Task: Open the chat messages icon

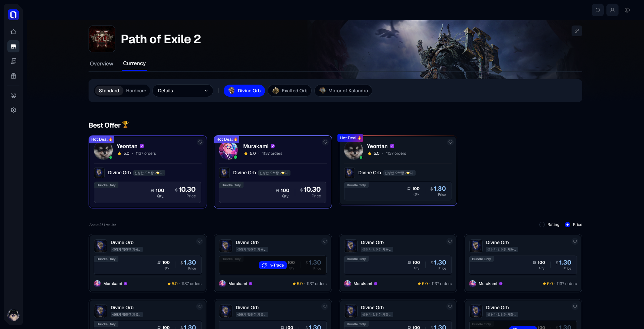Action: point(598,10)
